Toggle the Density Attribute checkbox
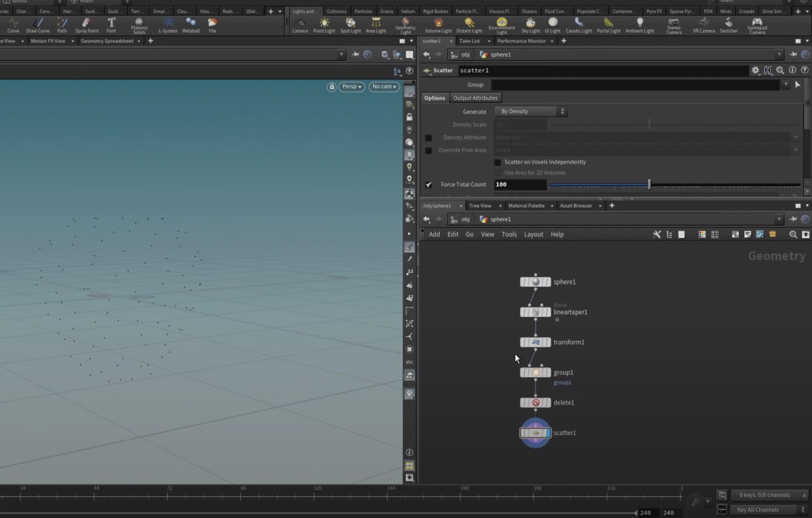 [x=428, y=138]
